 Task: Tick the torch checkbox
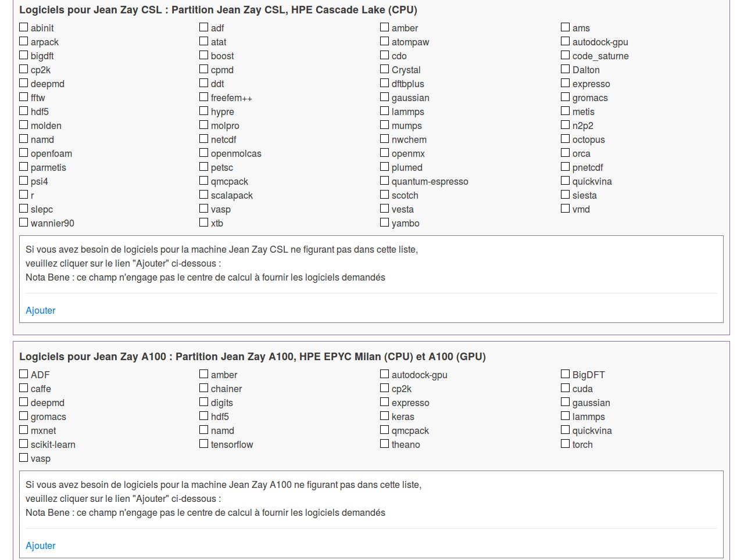(566, 444)
